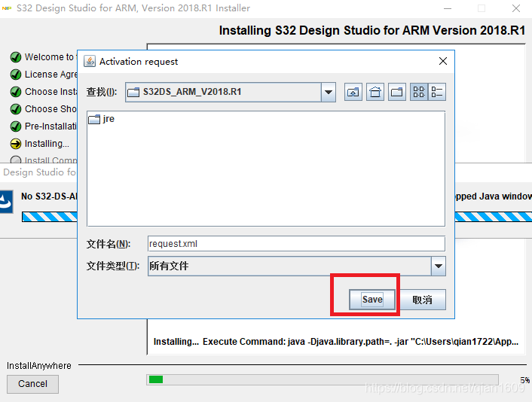Image resolution: width=532 pixels, height=402 pixels.
Task: Click the installer Cancel button
Action: [x=32, y=384]
